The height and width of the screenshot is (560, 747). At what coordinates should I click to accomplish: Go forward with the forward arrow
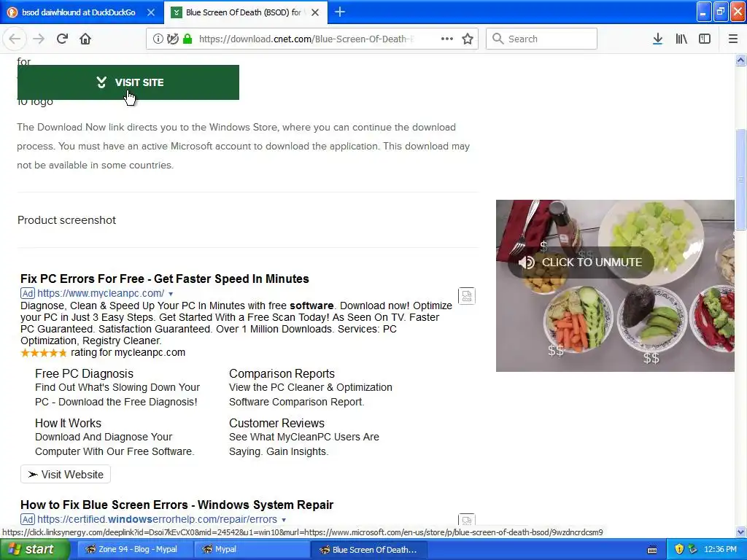point(39,39)
